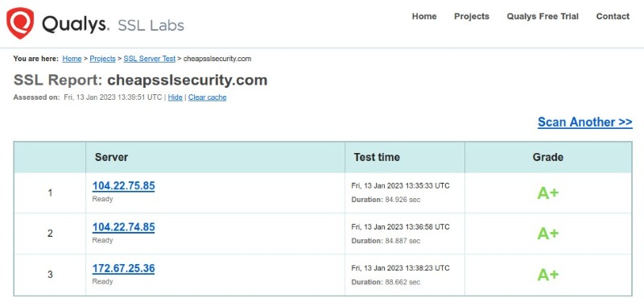Open server 104.22.75.85 report

[124, 186]
